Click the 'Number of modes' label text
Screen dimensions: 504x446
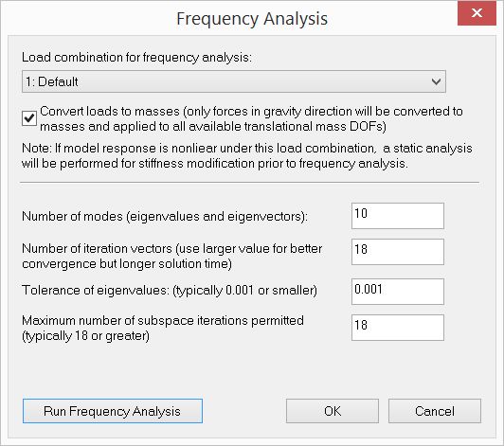coord(165,216)
